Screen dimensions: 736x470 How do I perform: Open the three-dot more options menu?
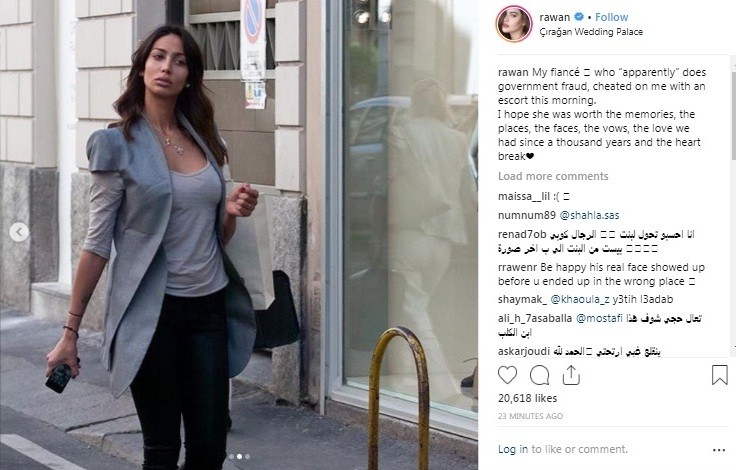719,450
